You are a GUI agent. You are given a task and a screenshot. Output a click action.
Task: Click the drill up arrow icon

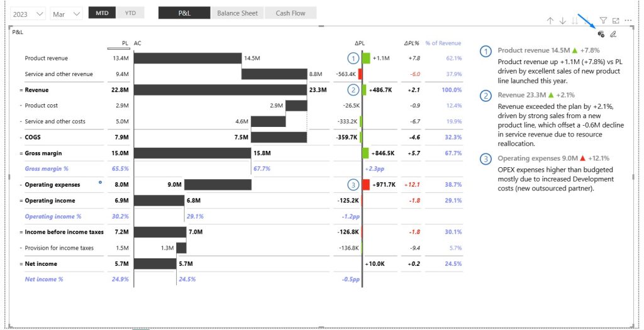click(550, 21)
